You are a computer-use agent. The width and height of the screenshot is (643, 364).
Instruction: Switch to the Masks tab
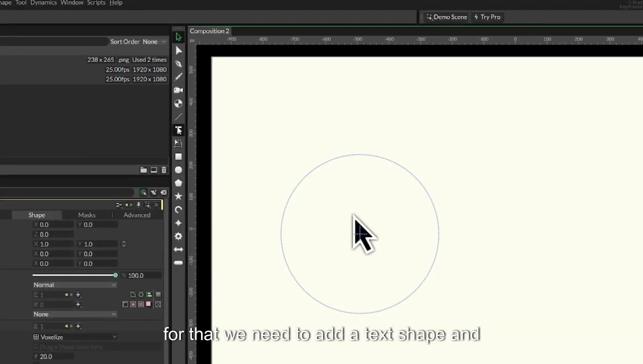point(87,215)
